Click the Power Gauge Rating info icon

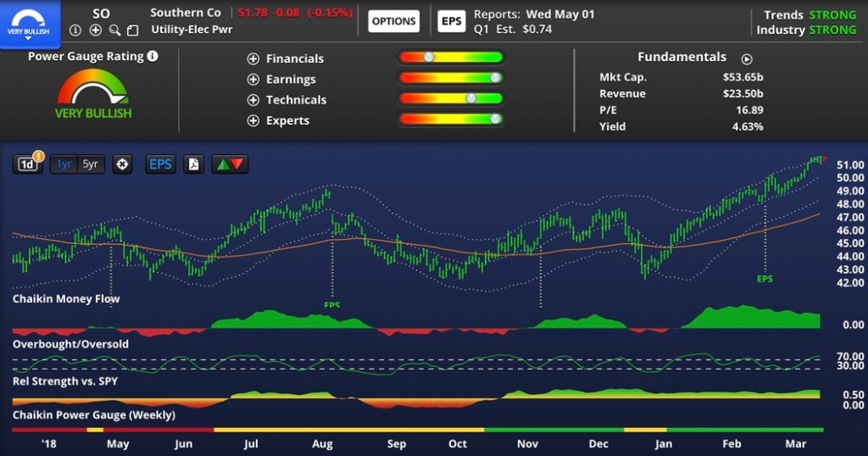[x=153, y=57]
